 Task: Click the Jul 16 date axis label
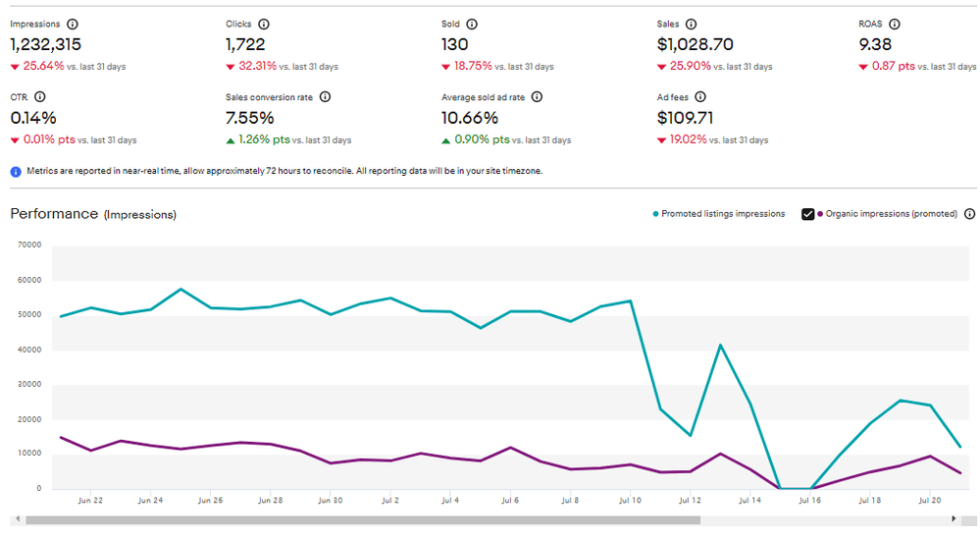pos(810,501)
